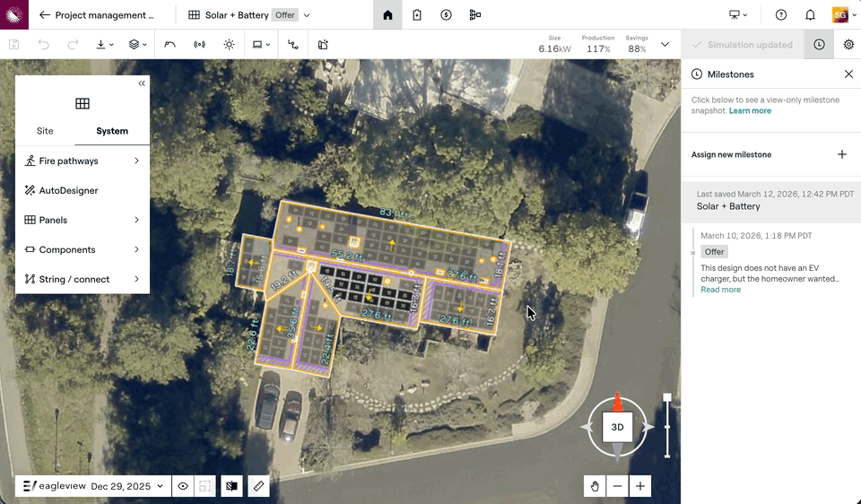Viewport: 861px width, 504px height.
Task: Toggle imagery visibility eye icon
Action: (x=183, y=486)
